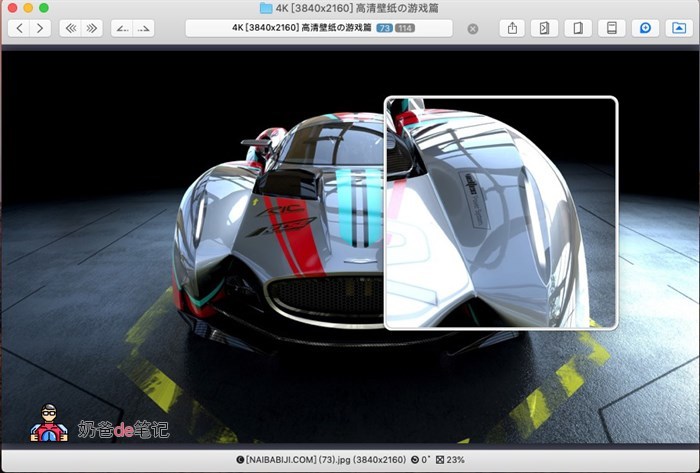Switch to two-page layout view
The width and height of the screenshot is (700, 473).
[x=574, y=28]
